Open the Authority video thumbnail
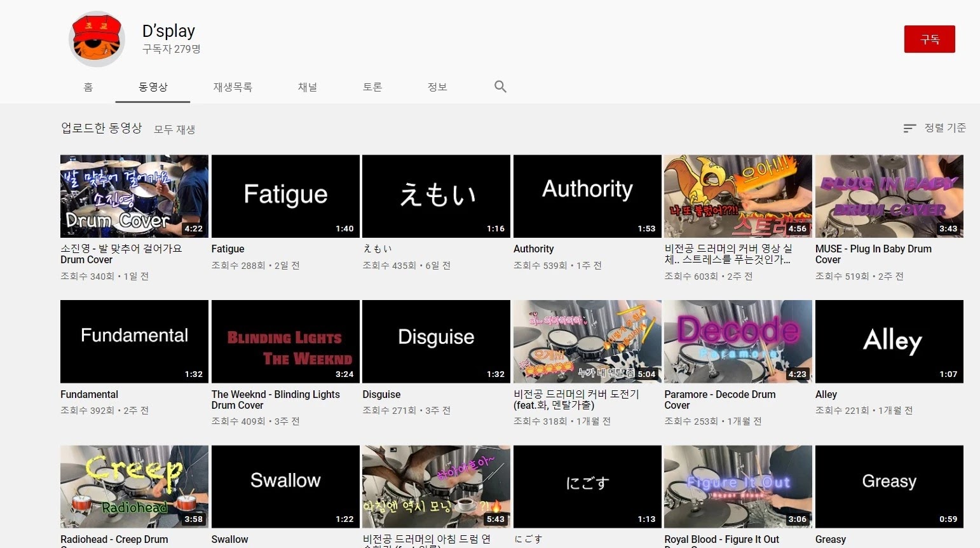This screenshot has height=548, width=980. (587, 196)
